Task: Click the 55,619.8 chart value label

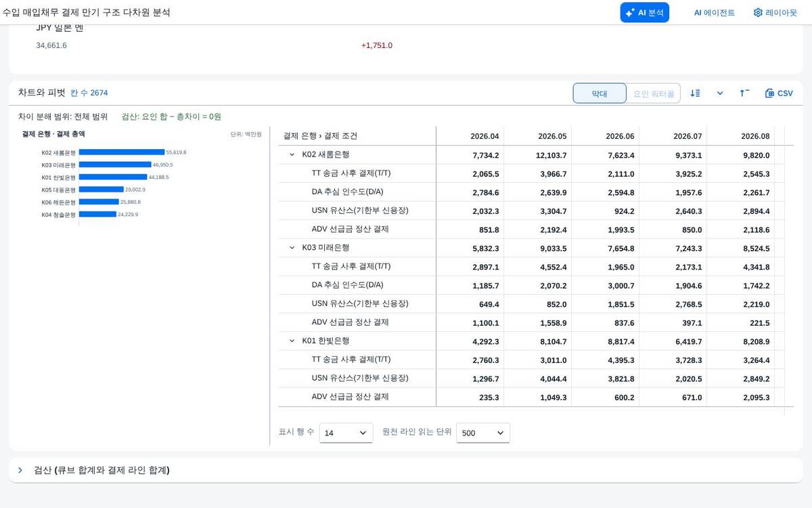Action: 176,152
